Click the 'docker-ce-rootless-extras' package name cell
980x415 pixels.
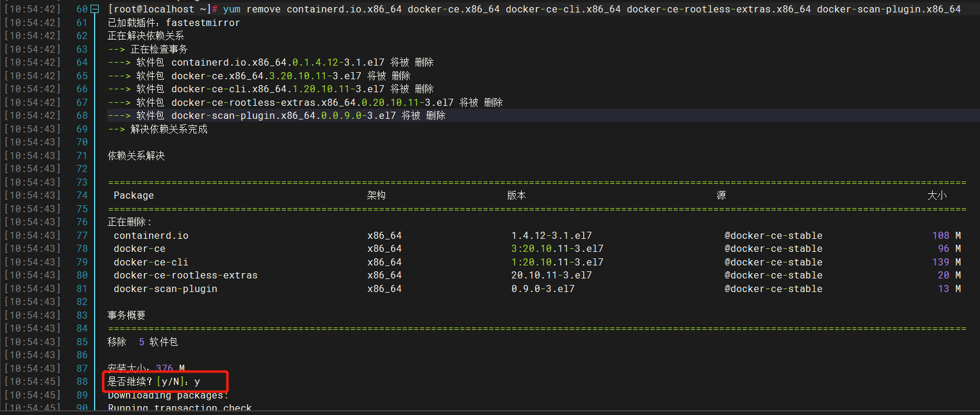[x=186, y=275]
